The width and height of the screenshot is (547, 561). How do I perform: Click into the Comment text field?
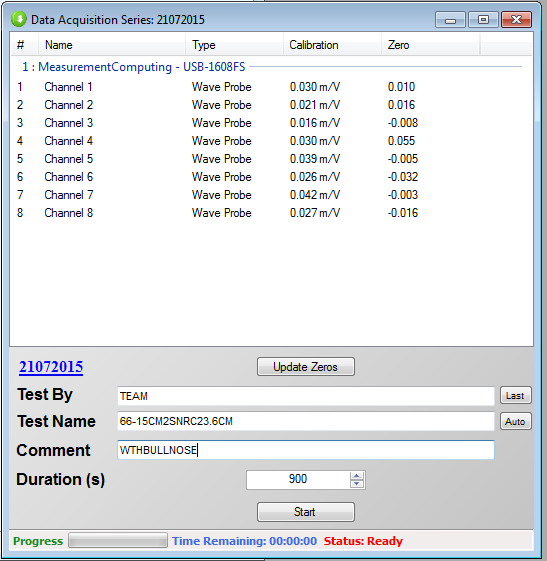pos(306,450)
